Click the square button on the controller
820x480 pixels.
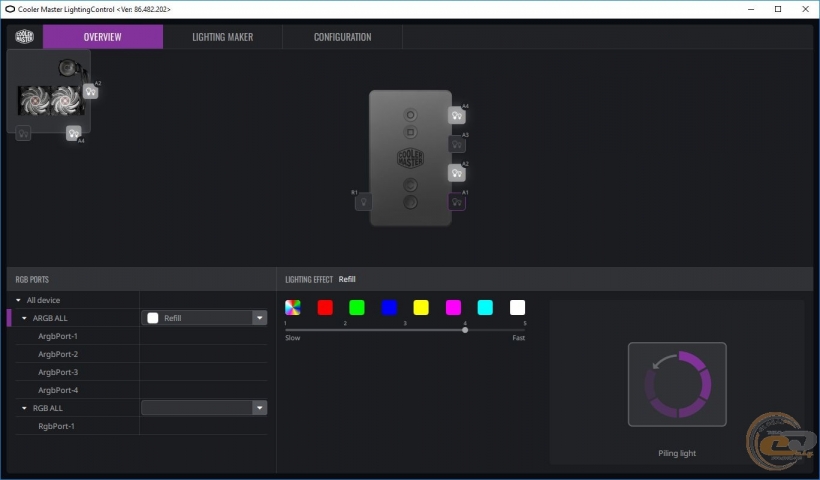411,132
